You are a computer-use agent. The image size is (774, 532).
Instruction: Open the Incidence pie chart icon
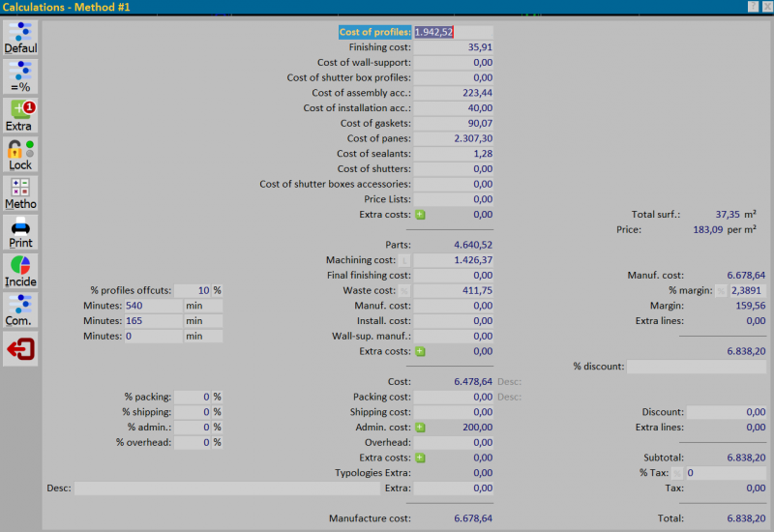20,272
